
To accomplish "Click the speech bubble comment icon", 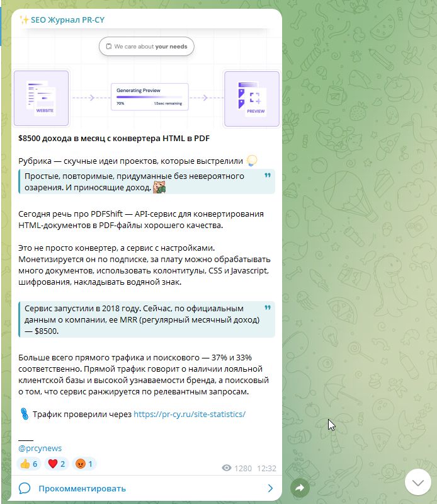I will pos(25,488).
